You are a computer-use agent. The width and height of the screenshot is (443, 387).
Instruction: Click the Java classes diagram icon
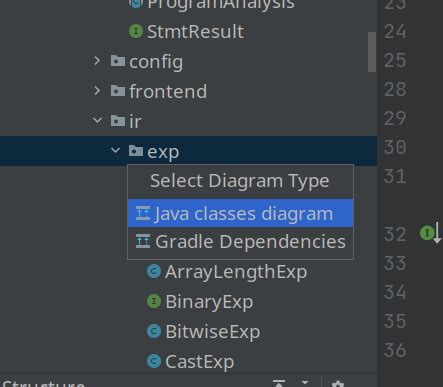coord(143,213)
